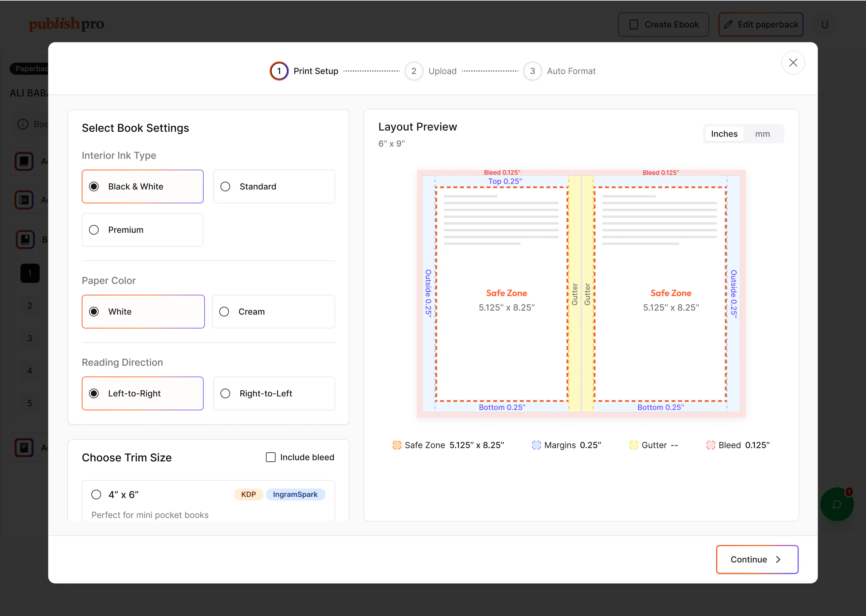Select chapter 4 in background sidebar
The image size is (866, 616).
click(x=30, y=371)
